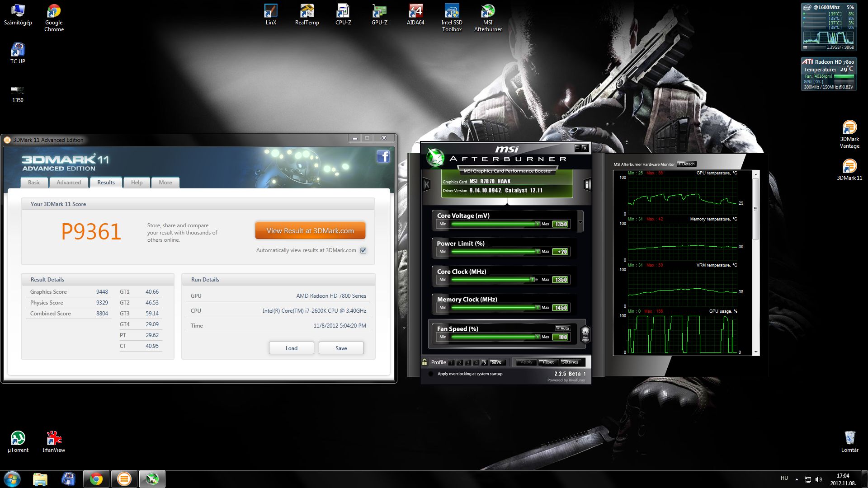Click the volume speaker tray icon
Image resolution: width=868 pixels, height=488 pixels.
point(819,479)
